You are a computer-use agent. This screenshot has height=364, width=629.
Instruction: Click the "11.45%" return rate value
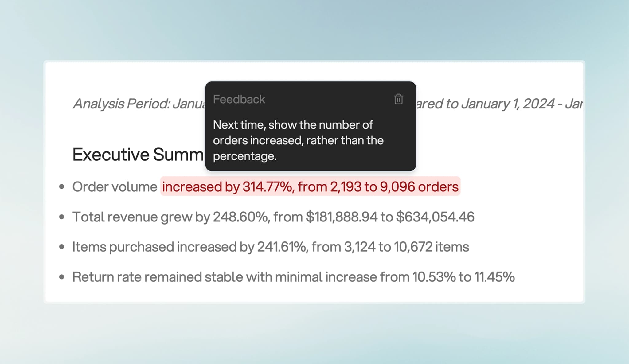[494, 277]
